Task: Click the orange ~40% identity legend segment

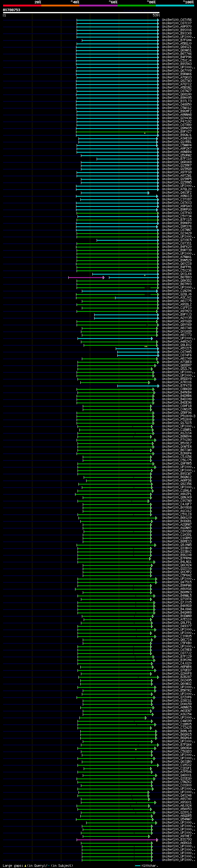Action: point(60,6)
